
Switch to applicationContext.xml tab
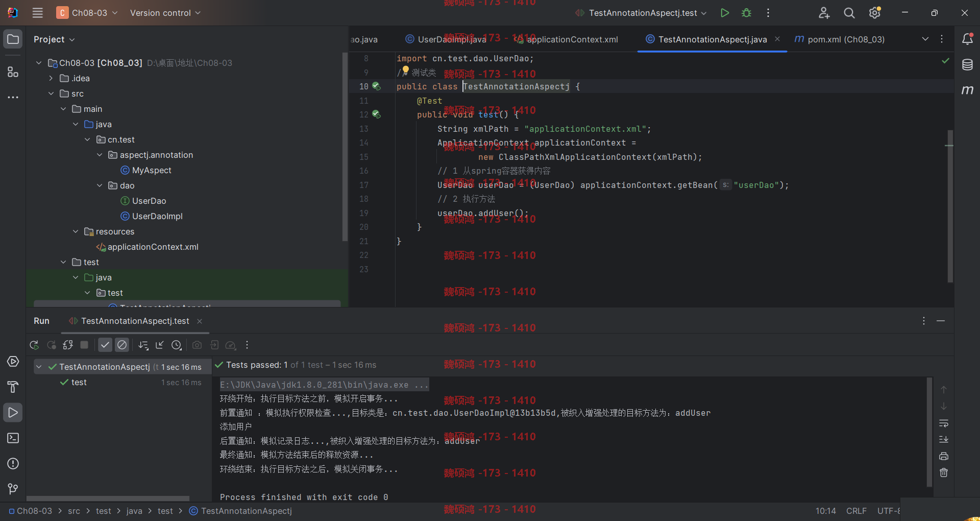567,39
